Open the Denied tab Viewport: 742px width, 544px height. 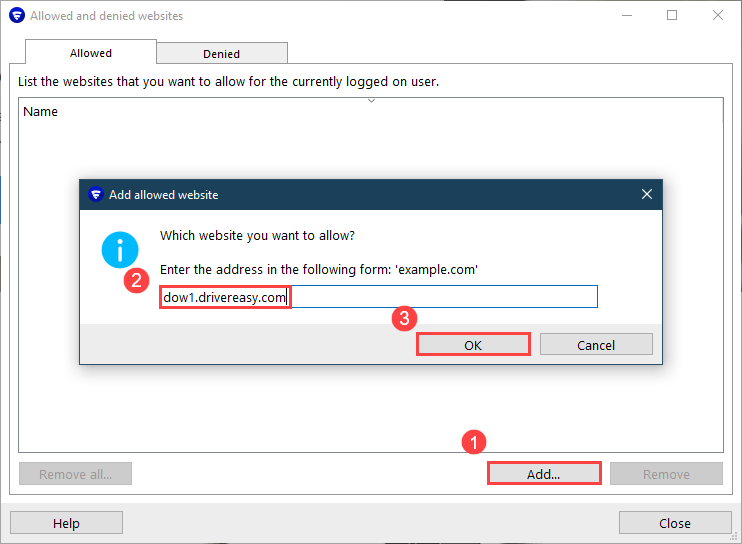click(221, 54)
